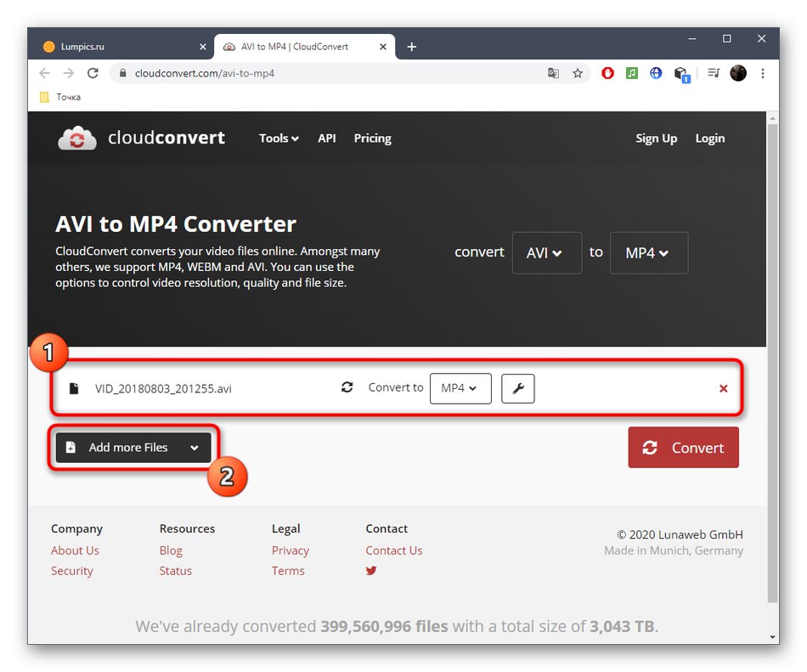Open the Security link
The image size is (807, 672).
click(71, 571)
